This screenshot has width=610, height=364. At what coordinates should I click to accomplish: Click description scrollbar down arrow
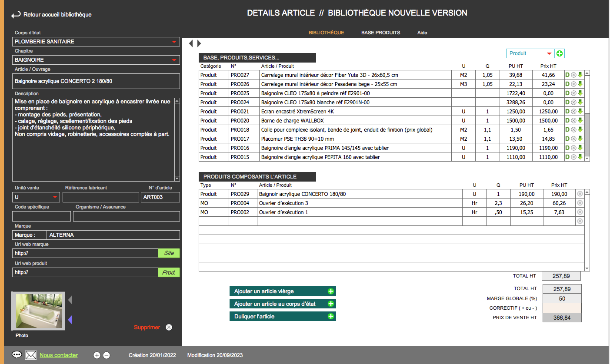(177, 179)
